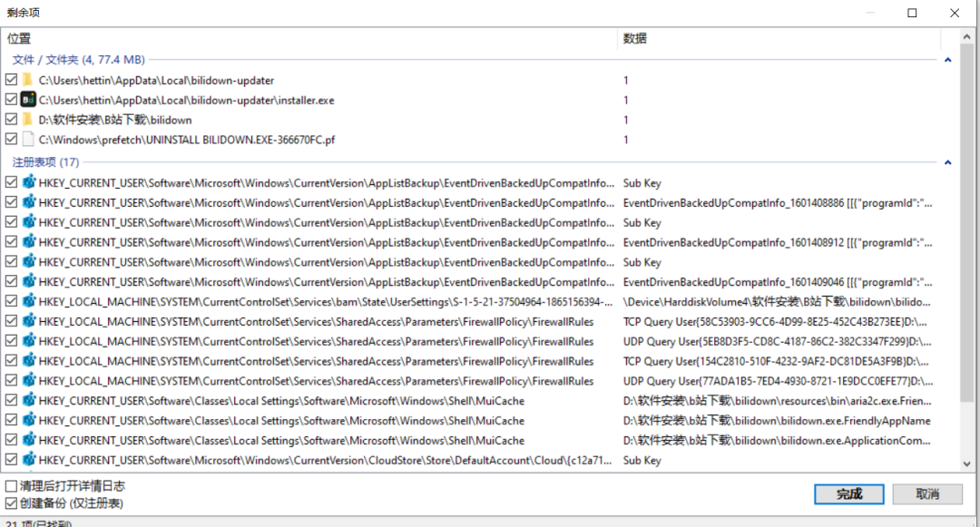Click folder icon for D:\软件安装\B站下载\bilidown

pos(27,119)
